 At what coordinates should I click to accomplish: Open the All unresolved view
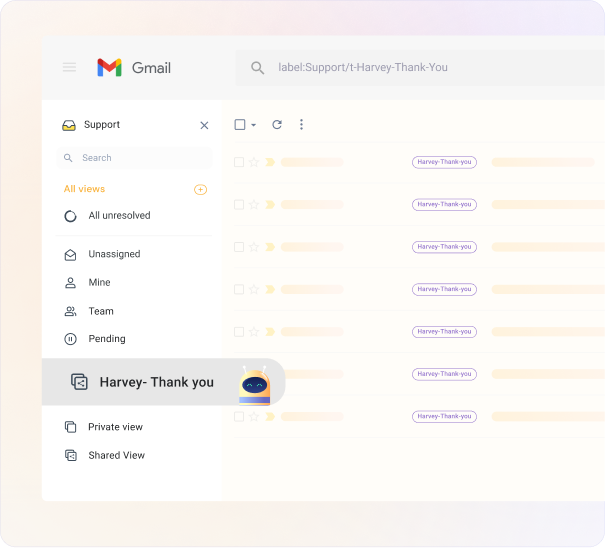pyautogui.click(x=119, y=216)
